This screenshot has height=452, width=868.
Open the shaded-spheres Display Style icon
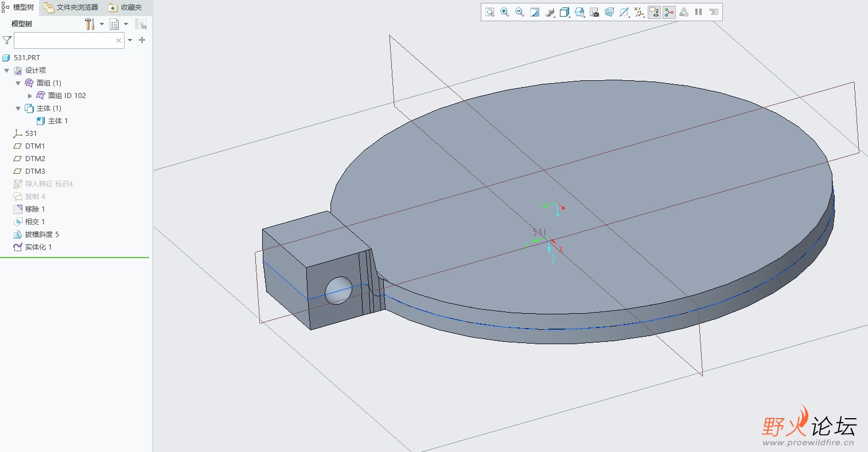coord(550,12)
